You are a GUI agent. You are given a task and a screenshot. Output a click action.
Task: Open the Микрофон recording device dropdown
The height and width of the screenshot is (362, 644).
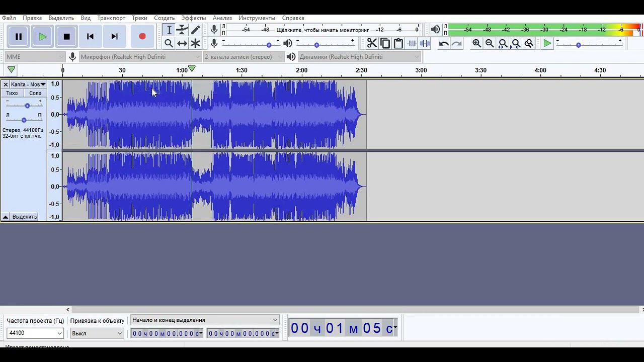click(x=140, y=57)
